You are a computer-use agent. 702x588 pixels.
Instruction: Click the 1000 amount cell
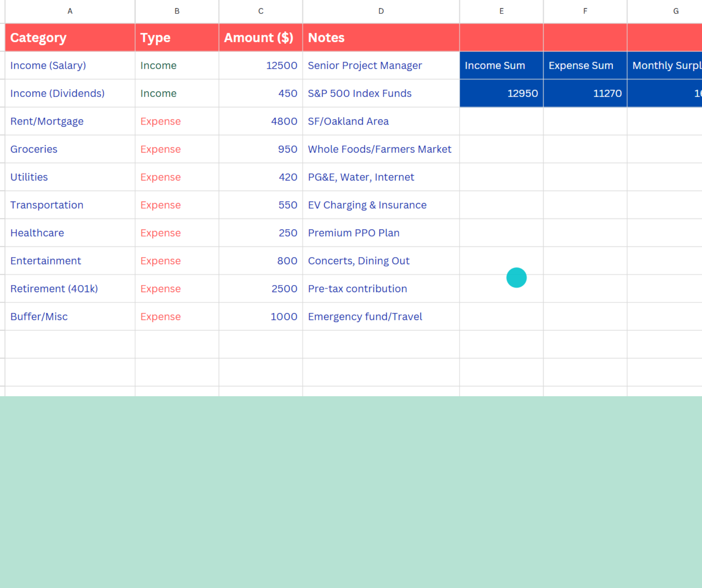[261, 316]
